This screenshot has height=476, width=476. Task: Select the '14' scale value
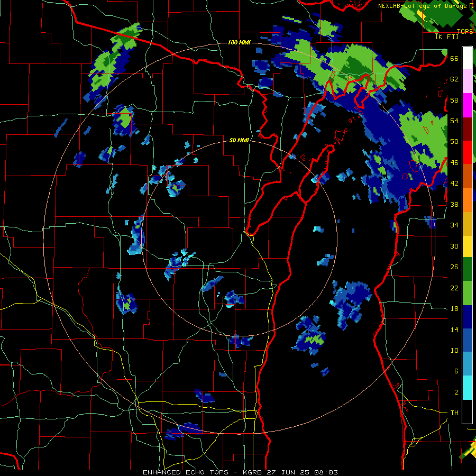point(454,329)
